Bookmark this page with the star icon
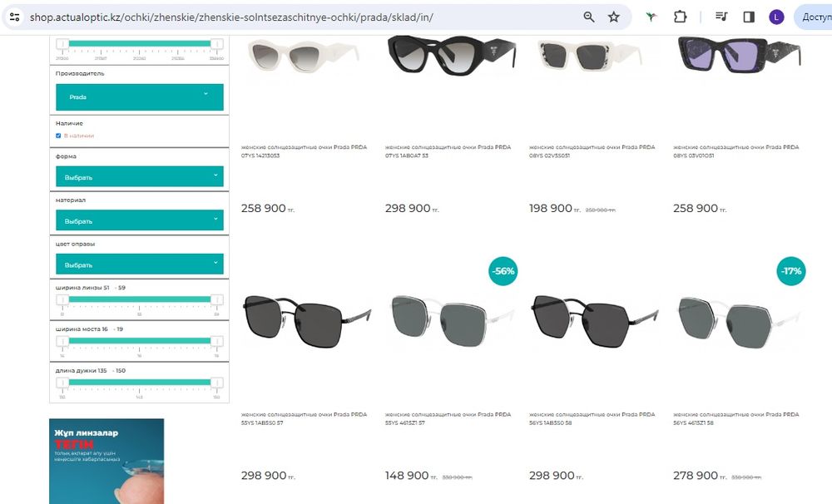The image size is (832, 504). (614, 17)
